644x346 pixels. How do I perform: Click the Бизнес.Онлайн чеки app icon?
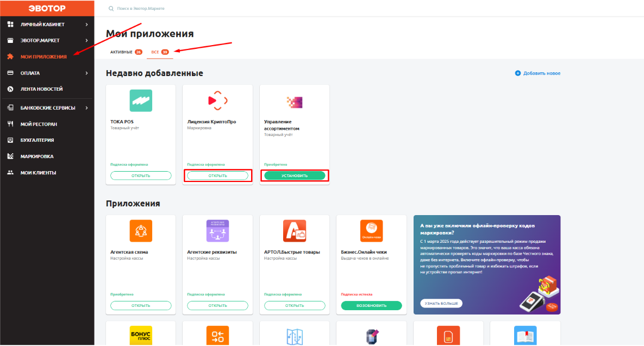371,231
